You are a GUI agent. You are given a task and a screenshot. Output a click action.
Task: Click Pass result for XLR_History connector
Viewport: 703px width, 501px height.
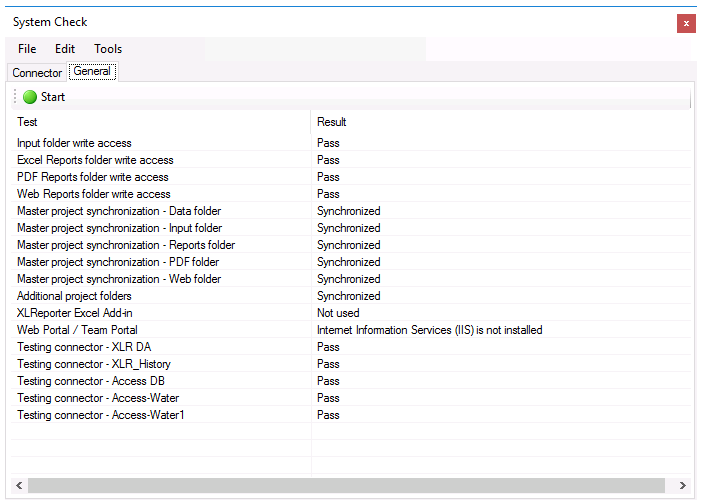point(328,364)
